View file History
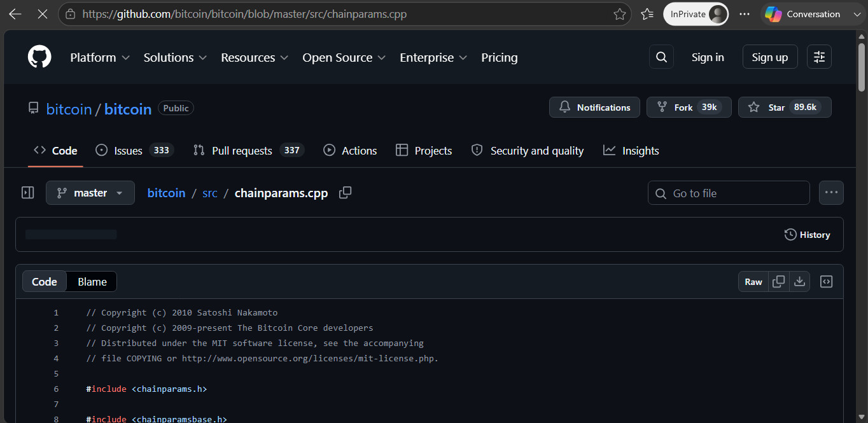868x423 pixels. point(807,235)
